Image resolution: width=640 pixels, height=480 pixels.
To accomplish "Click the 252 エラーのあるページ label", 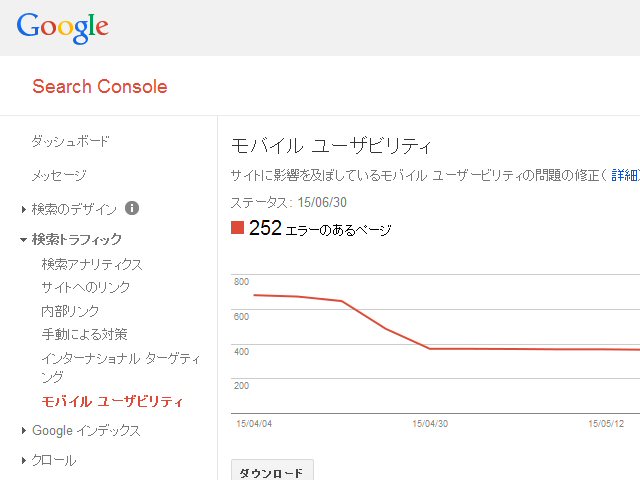I will [320, 229].
